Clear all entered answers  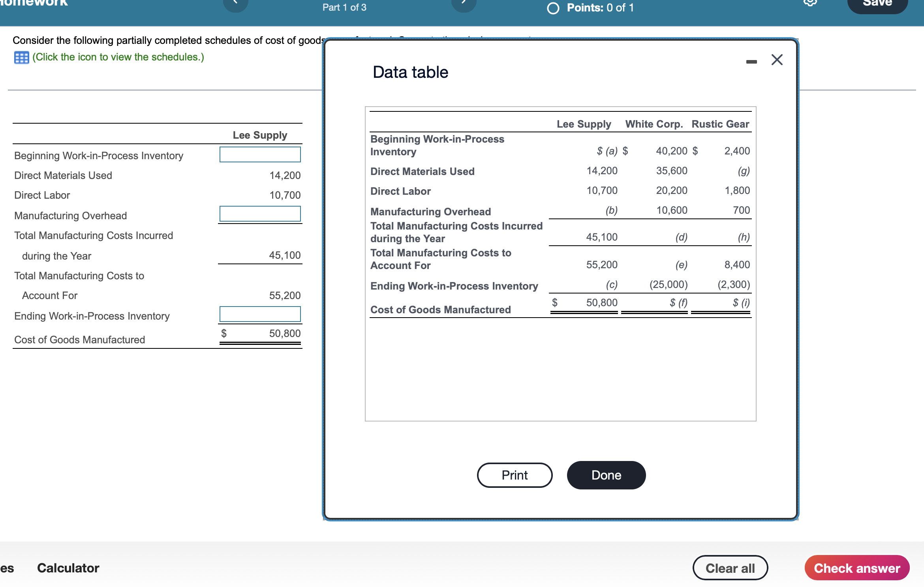730,568
